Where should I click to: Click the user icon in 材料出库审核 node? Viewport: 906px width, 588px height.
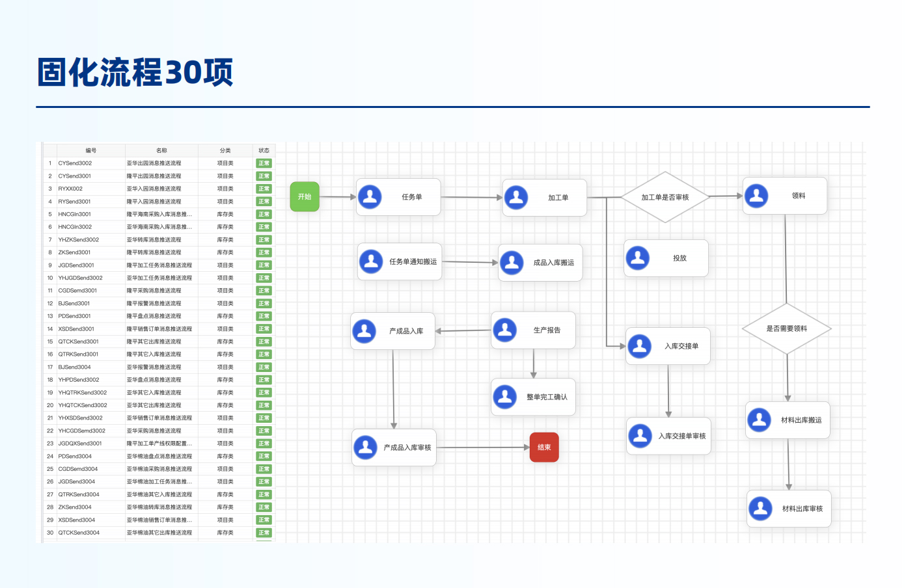coord(761,508)
